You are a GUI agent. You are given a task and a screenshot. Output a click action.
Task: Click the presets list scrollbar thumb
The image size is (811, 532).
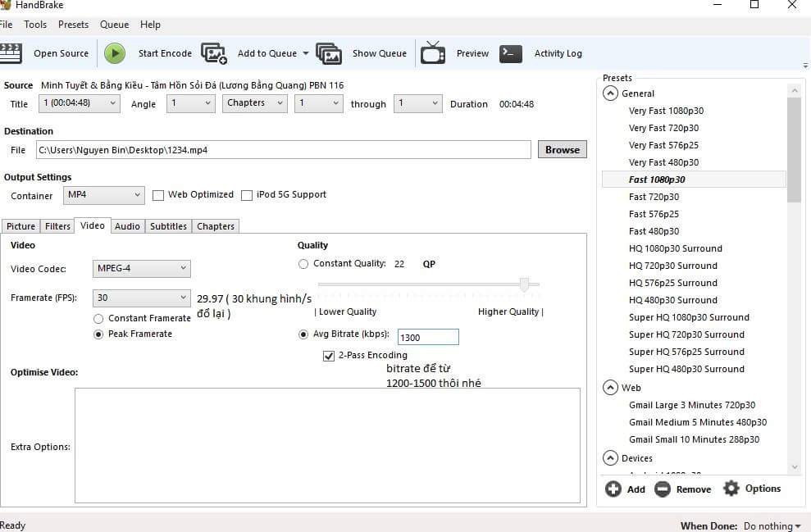tap(794, 150)
